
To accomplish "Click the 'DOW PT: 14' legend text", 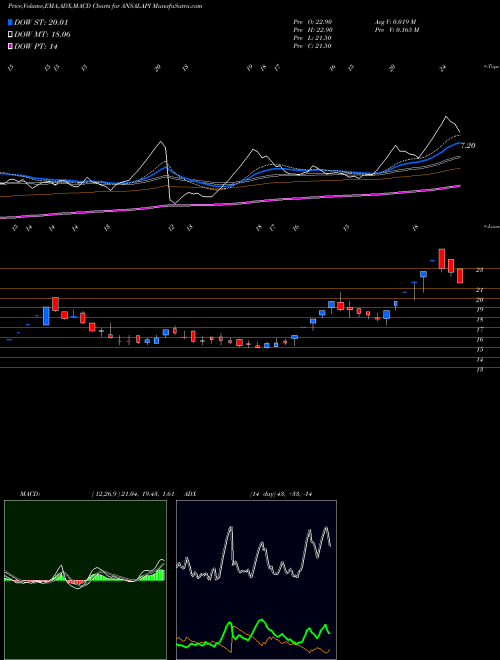I will click(36, 46).
